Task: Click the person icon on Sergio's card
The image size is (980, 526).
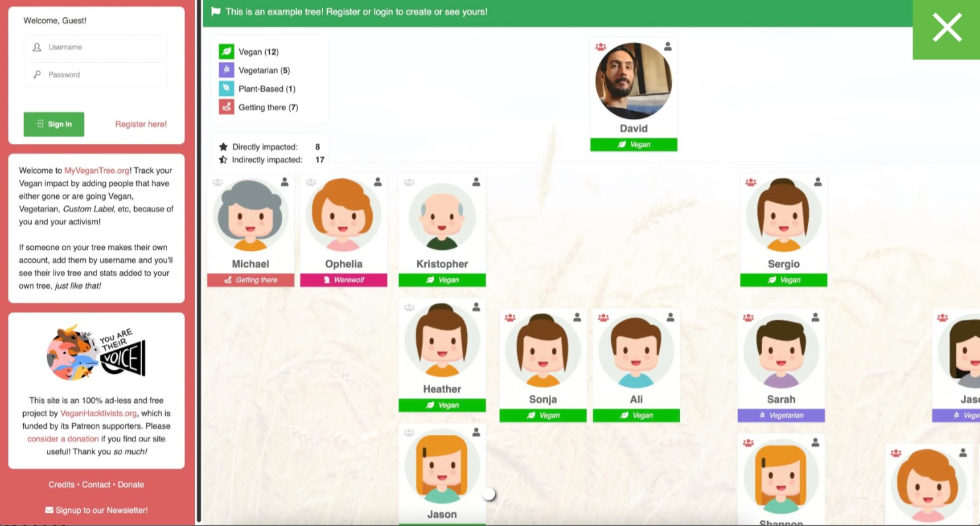Action: coord(818,182)
